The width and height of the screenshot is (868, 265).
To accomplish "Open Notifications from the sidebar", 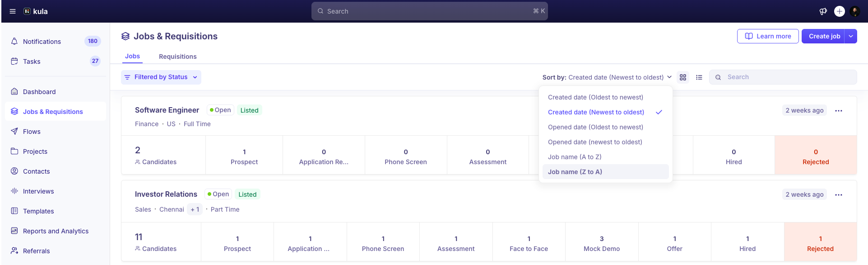I will tap(42, 42).
